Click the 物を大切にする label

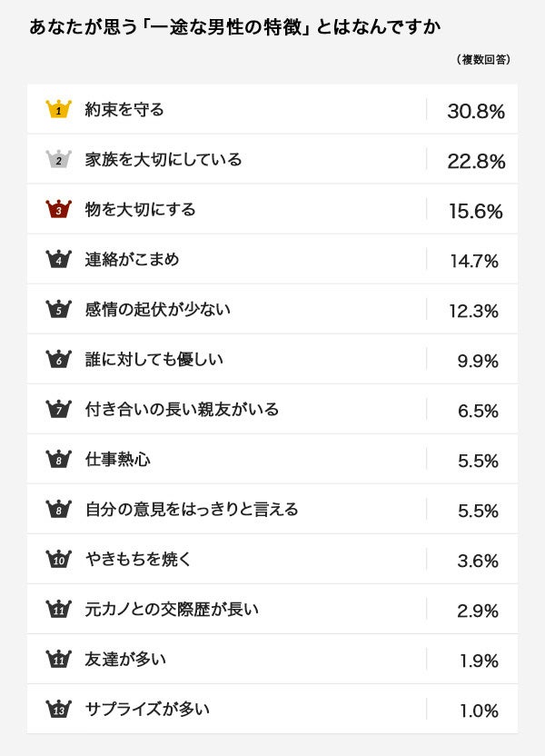140,210
